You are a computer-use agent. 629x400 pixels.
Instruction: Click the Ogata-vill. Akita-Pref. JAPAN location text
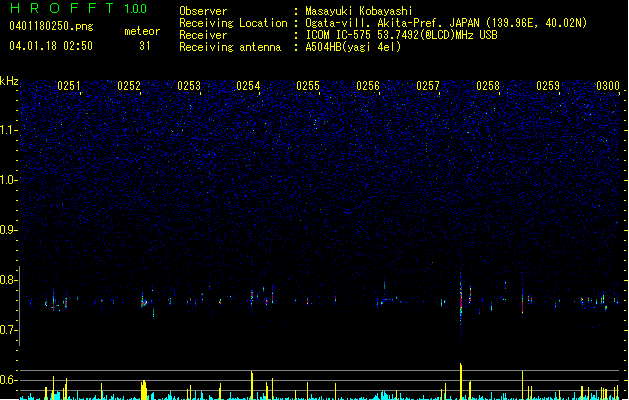pyautogui.click(x=446, y=23)
